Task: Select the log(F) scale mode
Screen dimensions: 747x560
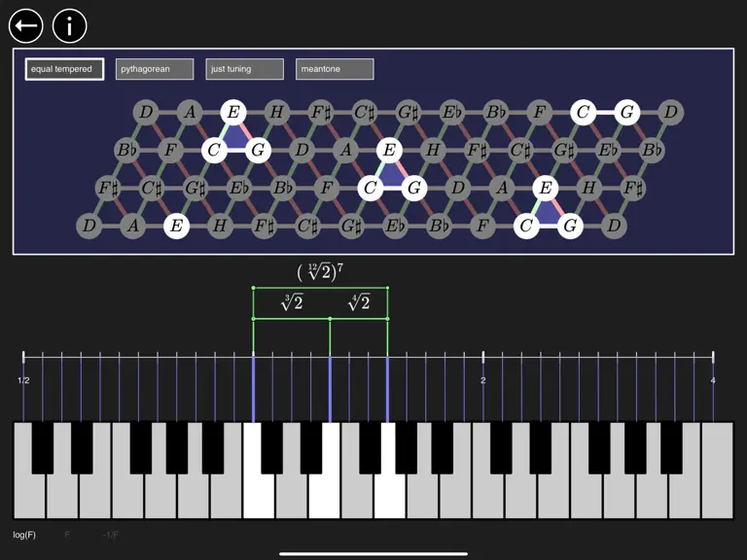Action: coord(24,535)
